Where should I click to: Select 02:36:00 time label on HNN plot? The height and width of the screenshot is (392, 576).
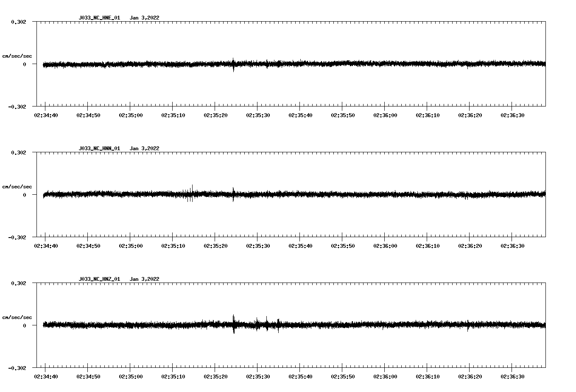(385, 246)
